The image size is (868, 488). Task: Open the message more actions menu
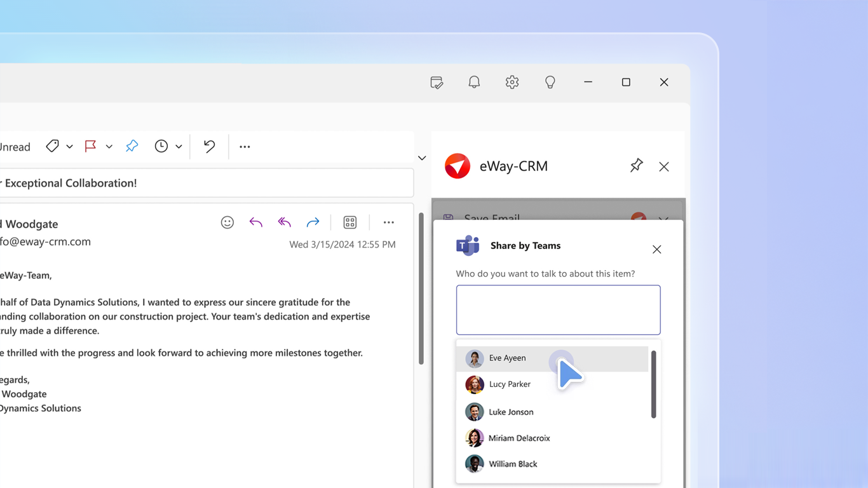point(388,222)
